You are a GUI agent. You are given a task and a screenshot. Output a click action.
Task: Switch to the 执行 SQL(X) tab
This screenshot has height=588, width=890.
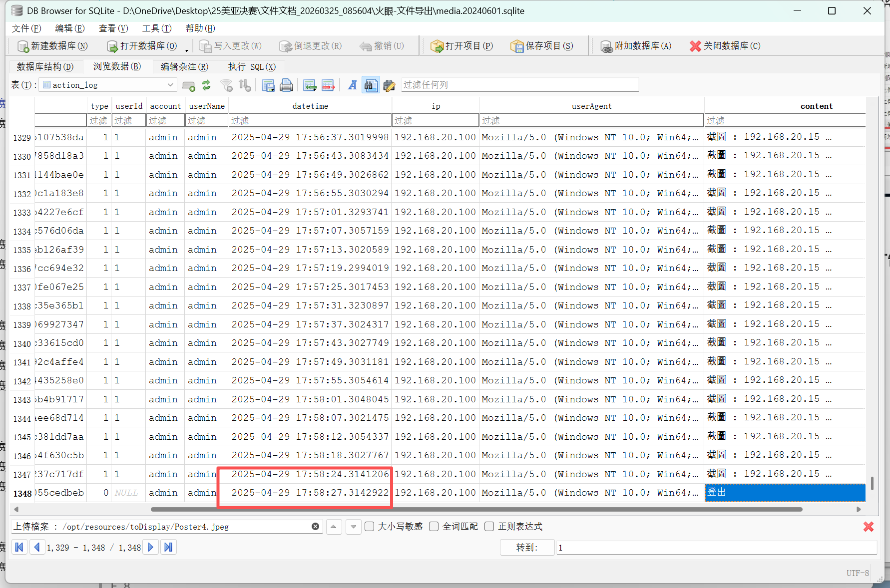pos(252,66)
